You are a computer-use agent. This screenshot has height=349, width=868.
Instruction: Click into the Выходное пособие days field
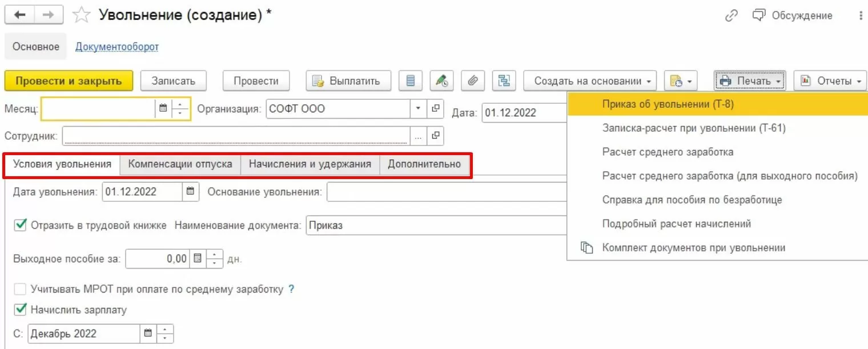pyautogui.click(x=158, y=259)
